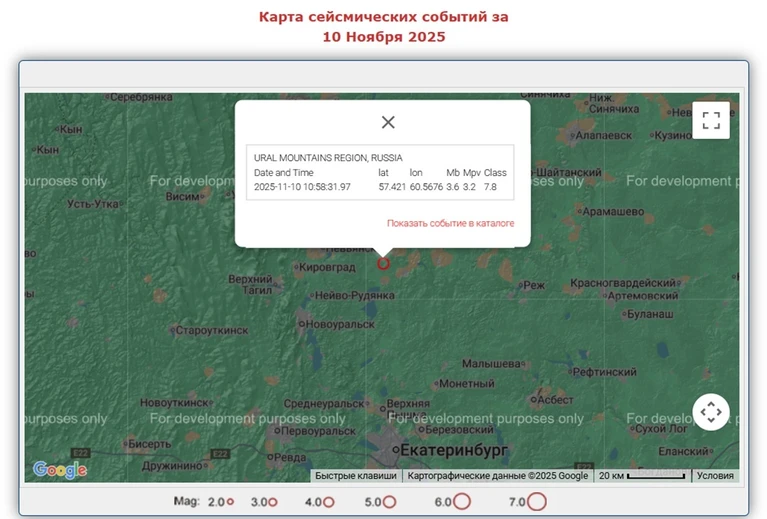Click 'Быстрые клавиши' keyboard shortcuts button
767x519 pixels.
coord(357,476)
